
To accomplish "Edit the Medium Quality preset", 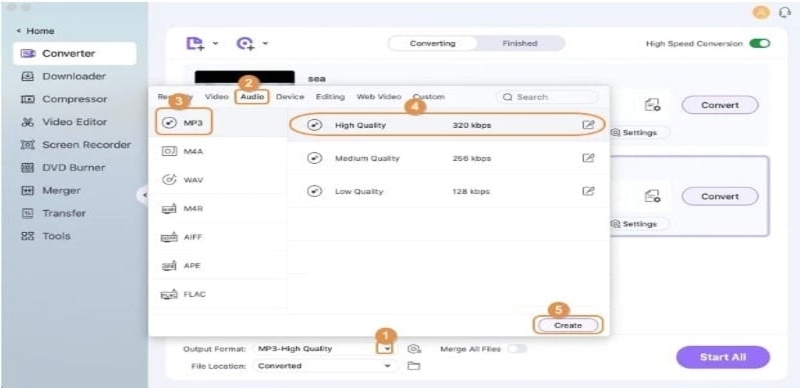I will [588, 158].
